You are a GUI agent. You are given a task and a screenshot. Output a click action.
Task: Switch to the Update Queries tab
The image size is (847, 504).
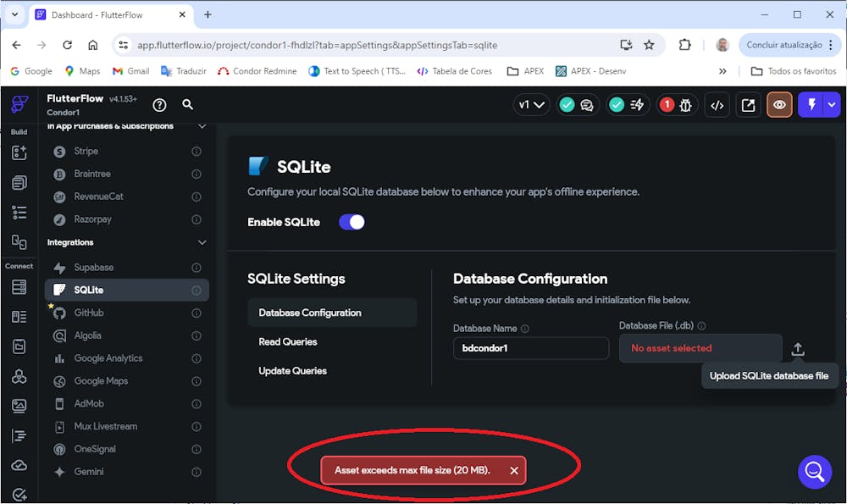coord(292,371)
